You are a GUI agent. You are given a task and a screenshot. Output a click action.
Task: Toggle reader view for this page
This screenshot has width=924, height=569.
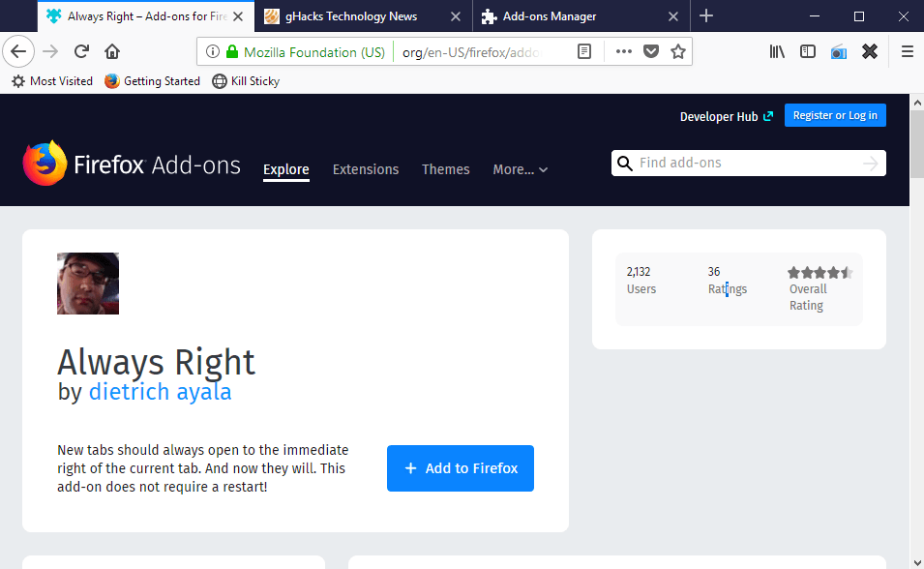(x=582, y=50)
